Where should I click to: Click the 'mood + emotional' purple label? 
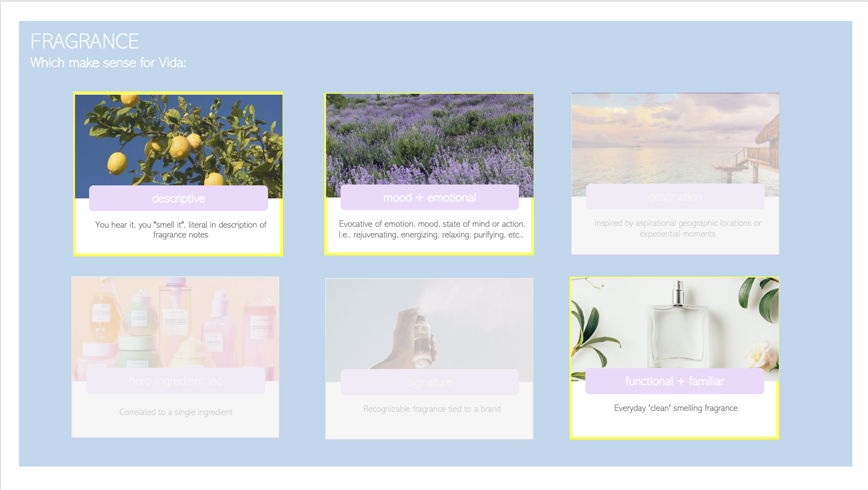pyautogui.click(x=429, y=198)
